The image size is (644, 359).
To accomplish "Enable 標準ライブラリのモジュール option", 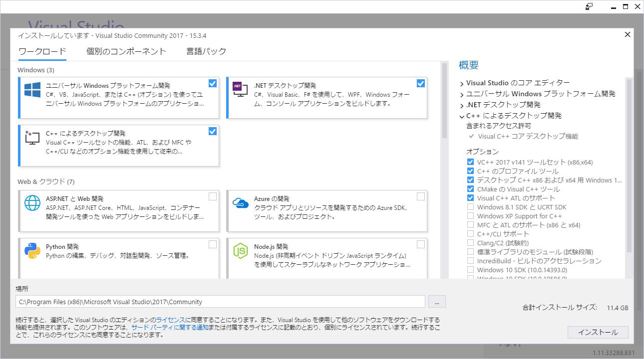I will click(x=470, y=252).
